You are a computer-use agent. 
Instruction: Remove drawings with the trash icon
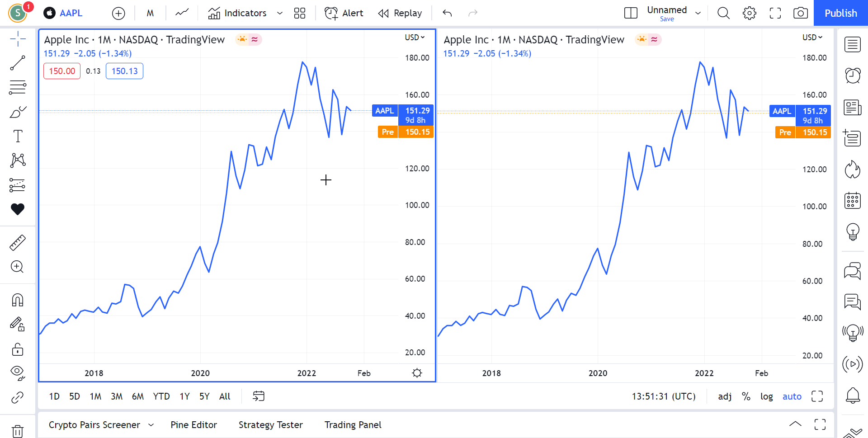(18, 431)
